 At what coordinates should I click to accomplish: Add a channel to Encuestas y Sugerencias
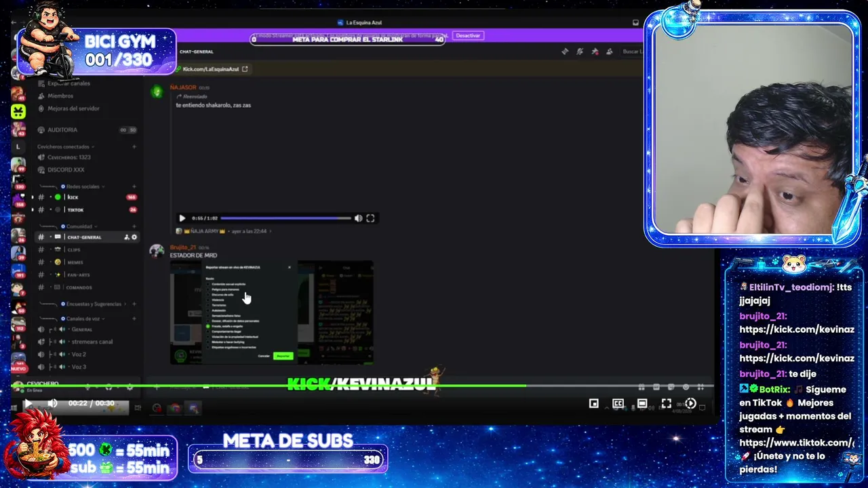pyautogui.click(x=134, y=304)
